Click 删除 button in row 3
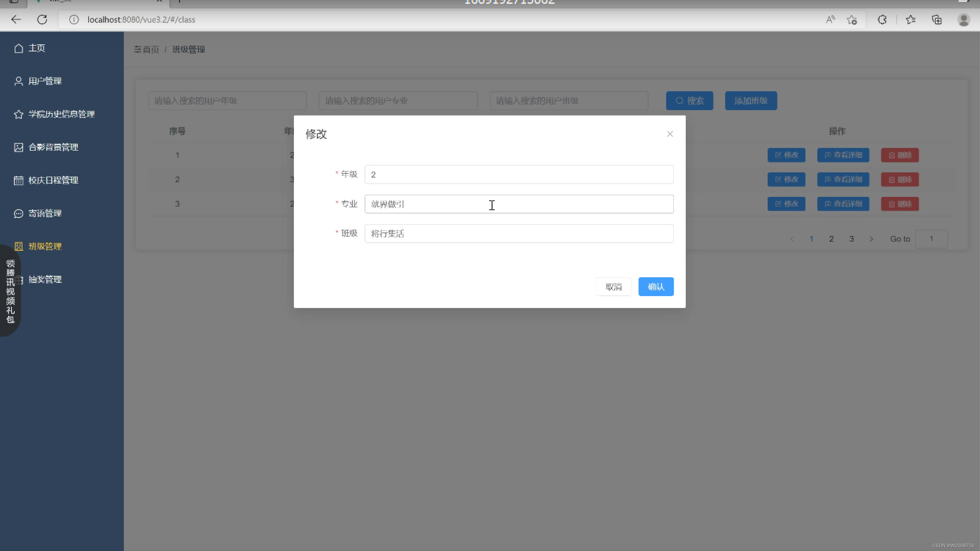This screenshot has height=551, width=980. [x=900, y=204]
